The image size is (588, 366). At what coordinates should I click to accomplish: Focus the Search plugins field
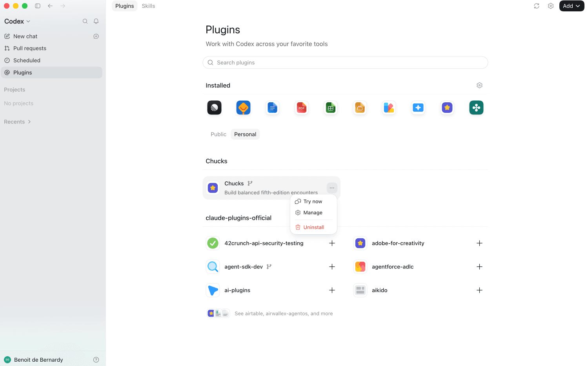(x=345, y=63)
